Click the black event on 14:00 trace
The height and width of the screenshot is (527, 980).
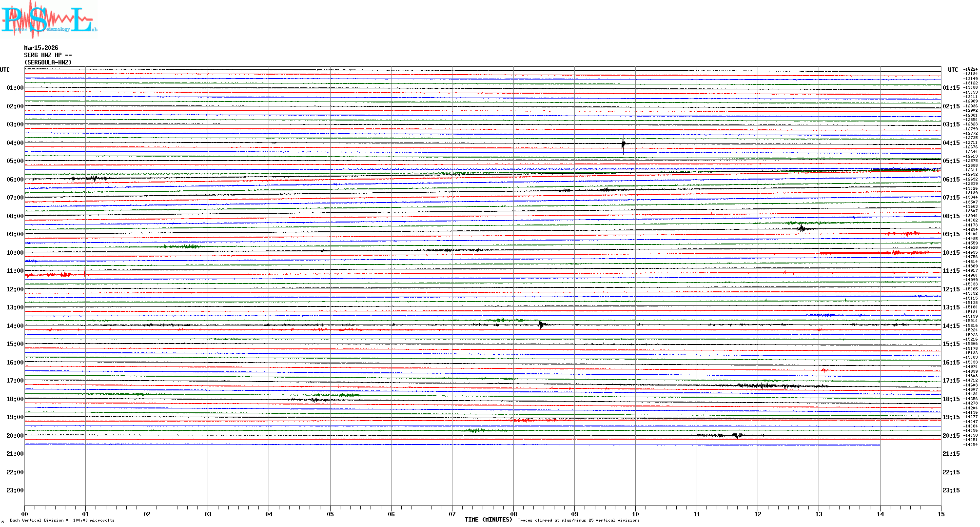(x=540, y=324)
